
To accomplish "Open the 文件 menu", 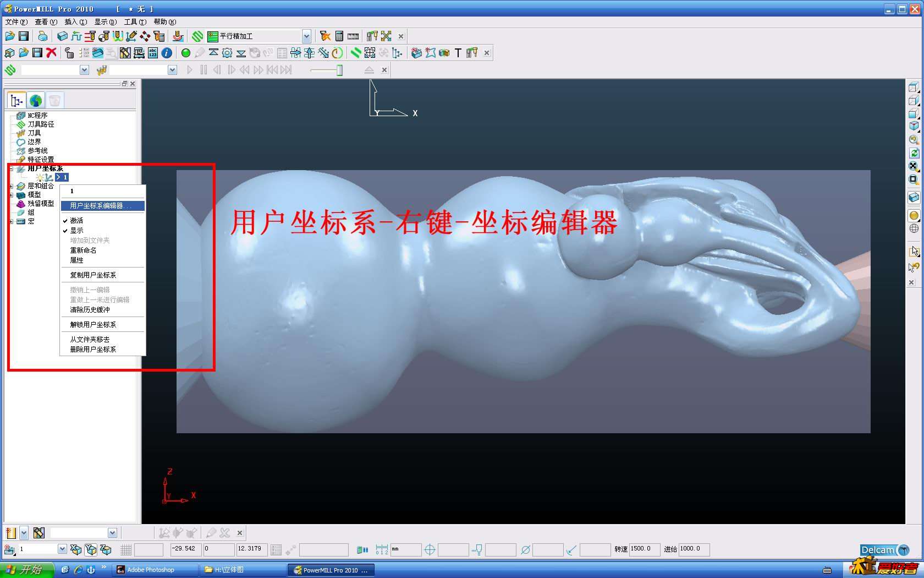I will [16, 22].
